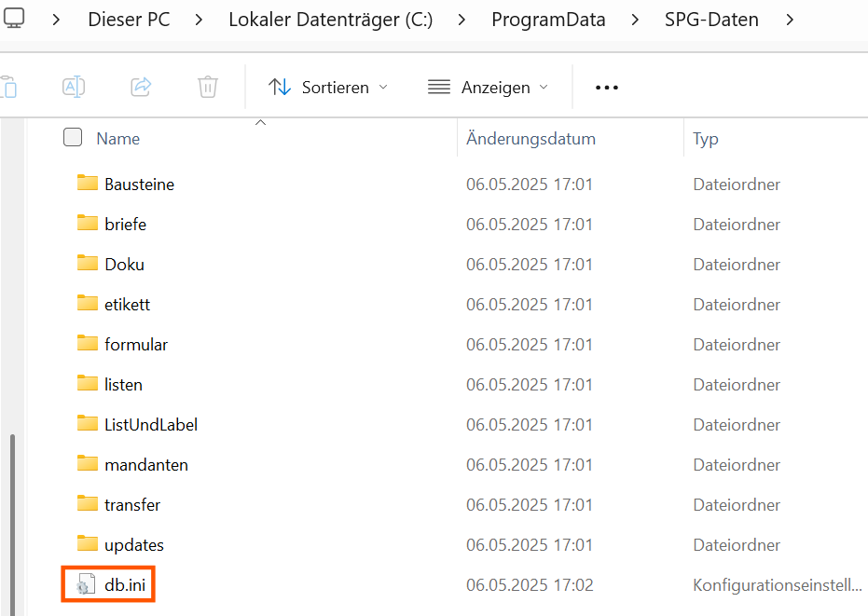868x616 pixels.
Task: Select the formular folder icon
Action: (88, 343)
